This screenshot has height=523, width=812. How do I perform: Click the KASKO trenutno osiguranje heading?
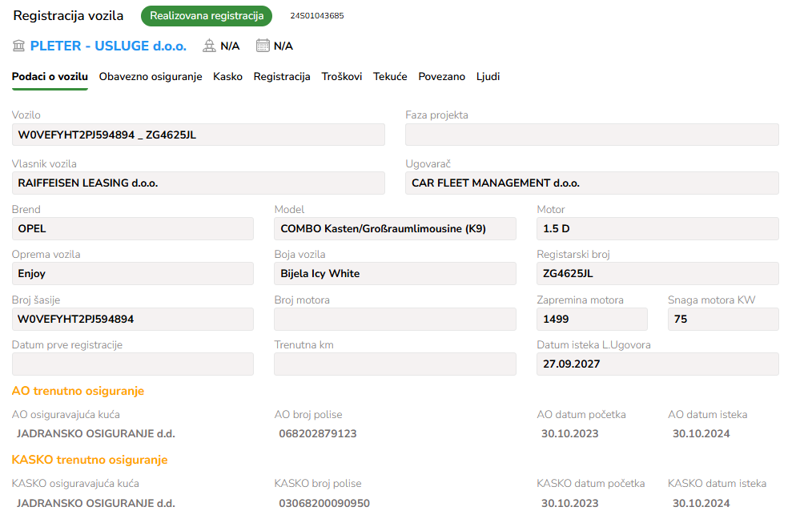tap(90, 460)
